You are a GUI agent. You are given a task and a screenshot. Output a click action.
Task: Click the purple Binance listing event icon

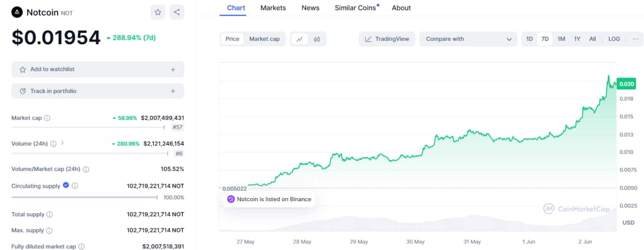coord(231,199)
